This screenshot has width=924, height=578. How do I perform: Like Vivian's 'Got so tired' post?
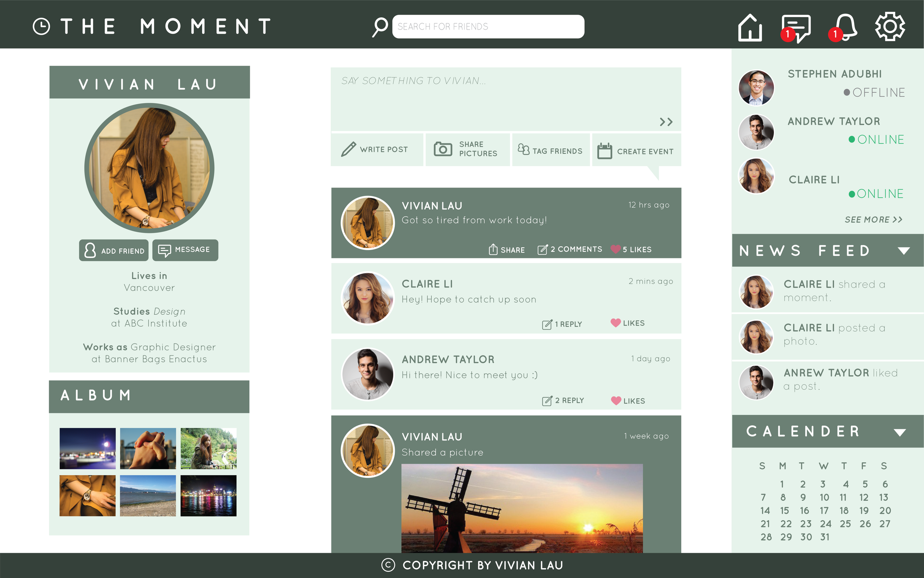615,249
